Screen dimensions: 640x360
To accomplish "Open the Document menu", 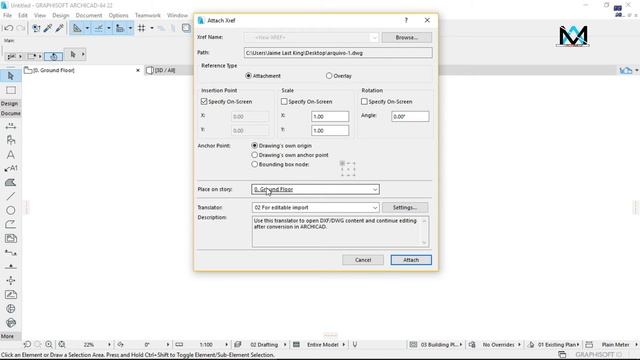I will (89, 16).
